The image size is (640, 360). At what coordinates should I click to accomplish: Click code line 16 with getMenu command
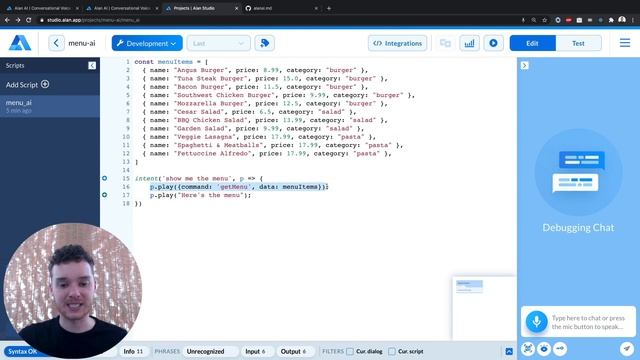pos(239,187)
